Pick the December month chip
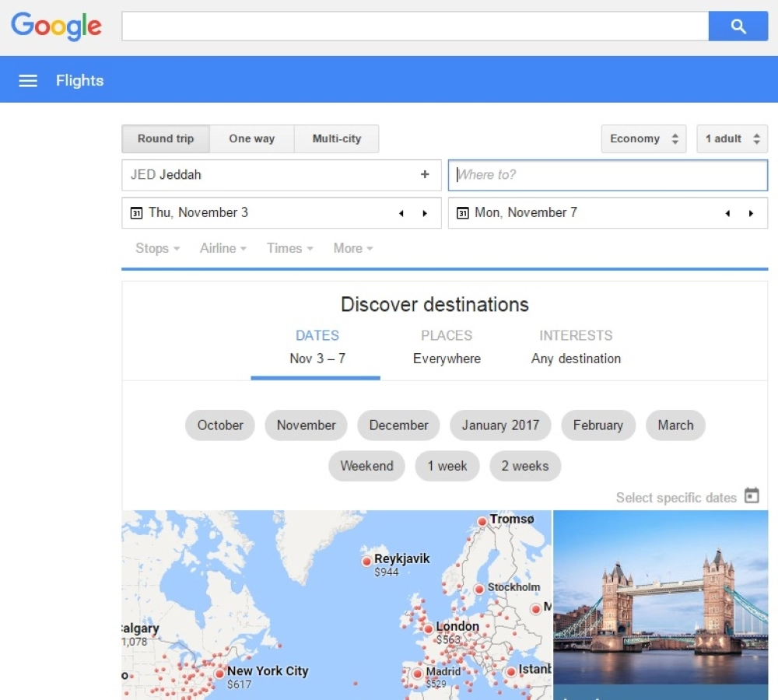 tap(398, 425)
